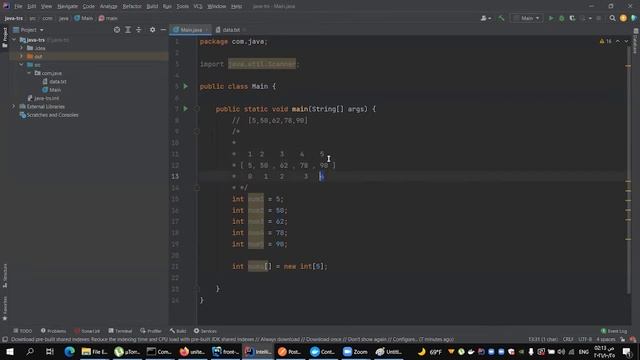
Task: Open the Tools menu
Action: coord(182,6)
